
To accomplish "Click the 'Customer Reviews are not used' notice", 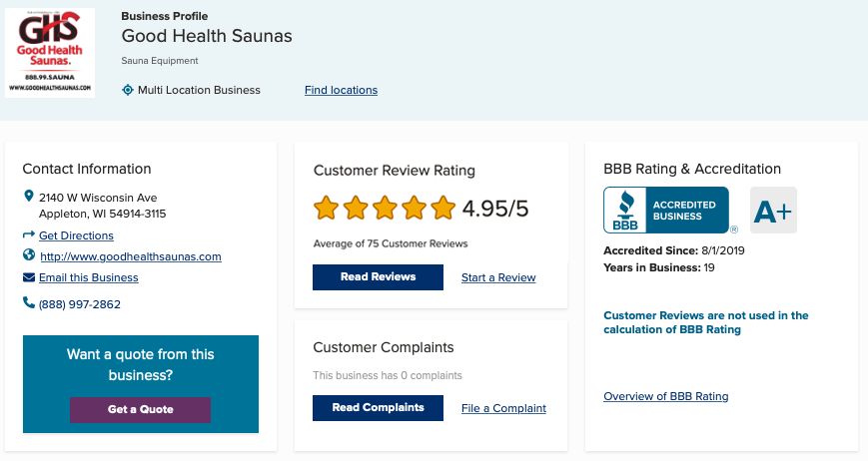I will click(706, 322).
